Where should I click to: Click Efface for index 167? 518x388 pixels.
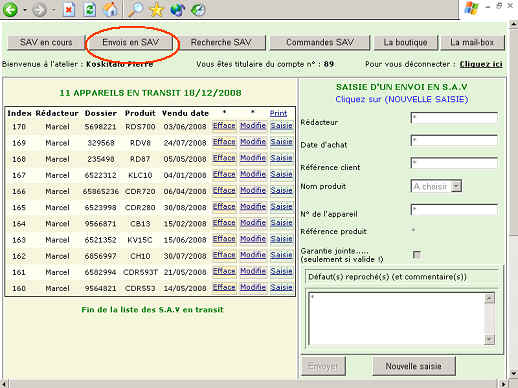[x=224, y=174]
